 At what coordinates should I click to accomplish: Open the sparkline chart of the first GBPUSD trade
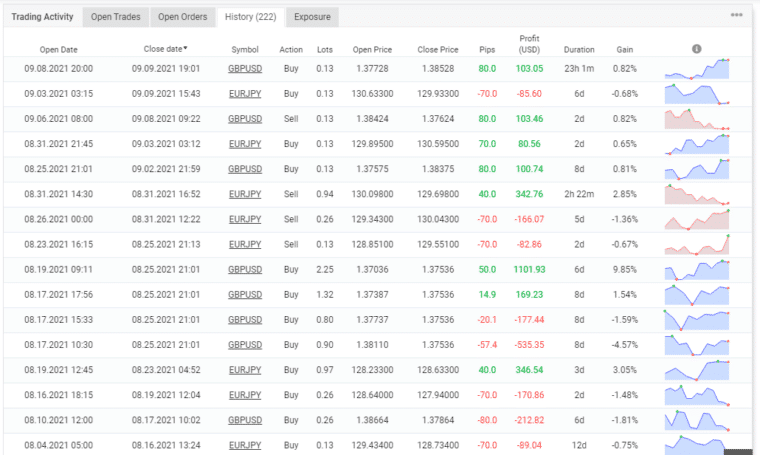pyautogui.click(x=697, y=69)
